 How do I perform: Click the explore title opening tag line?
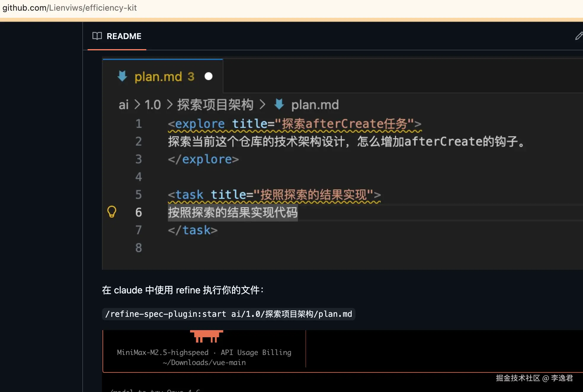pos(294,124)
